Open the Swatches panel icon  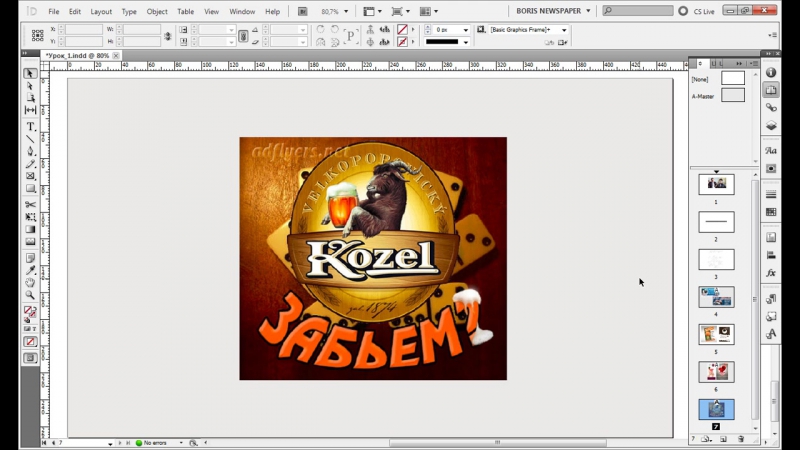(771, 212)
